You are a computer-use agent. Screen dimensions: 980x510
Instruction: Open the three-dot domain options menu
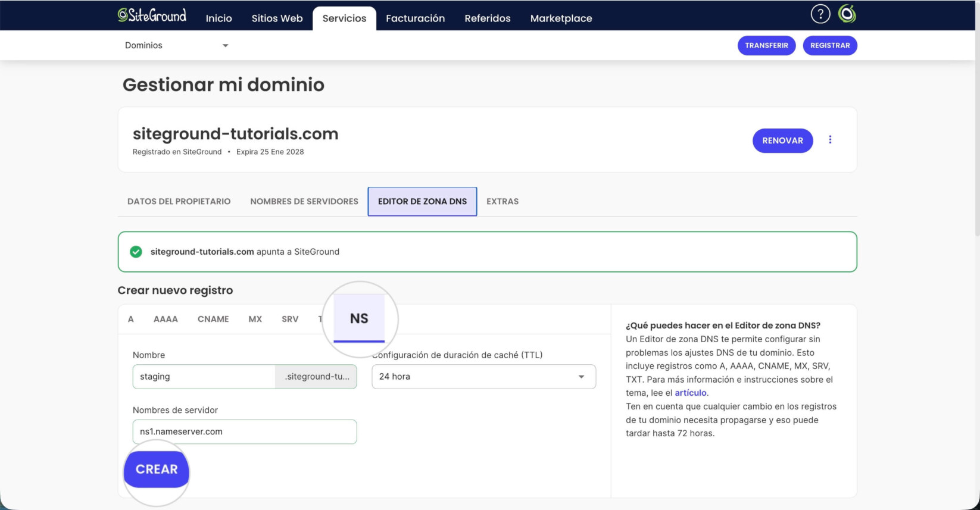coord(830,140)
